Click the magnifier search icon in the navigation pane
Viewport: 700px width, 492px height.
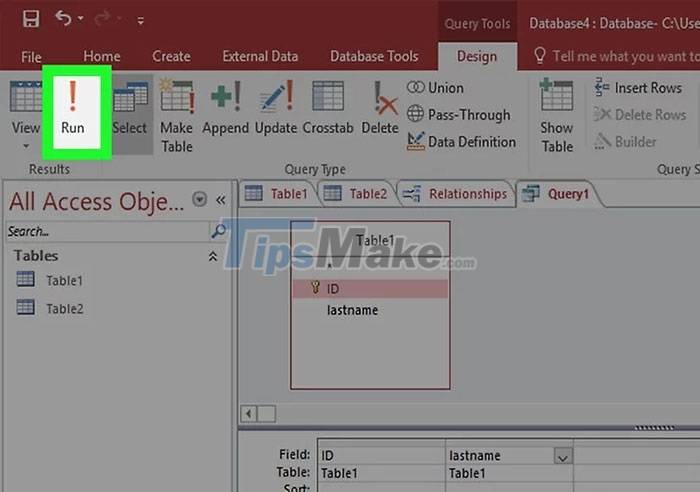pos(219,231)
